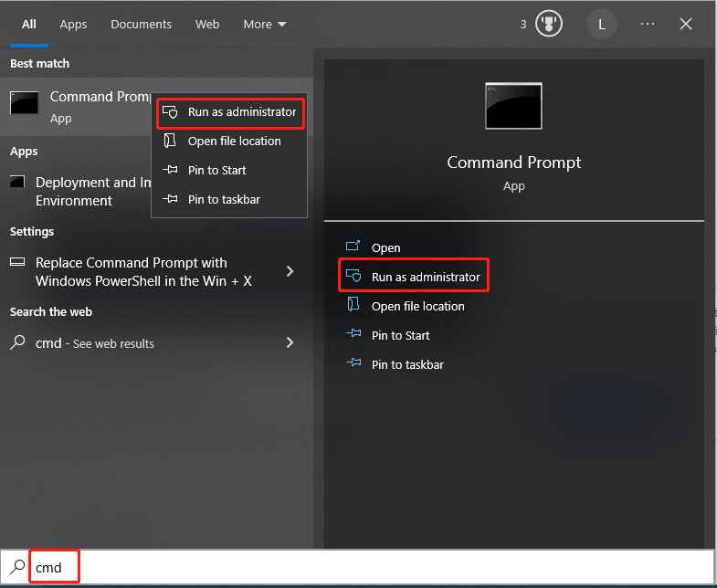This screenshot has height=588, width=717.
Task: Open the rewards medal badge icon
Action: [x=549, y=24]
